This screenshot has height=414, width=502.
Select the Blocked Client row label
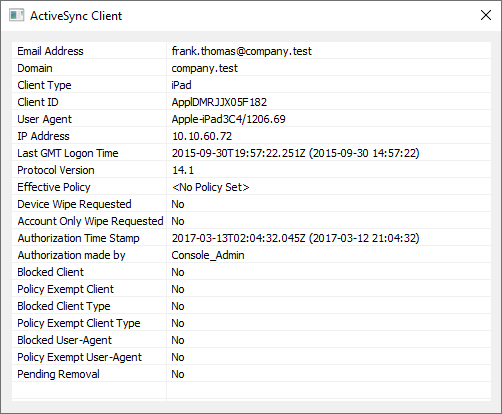[50, 272]
